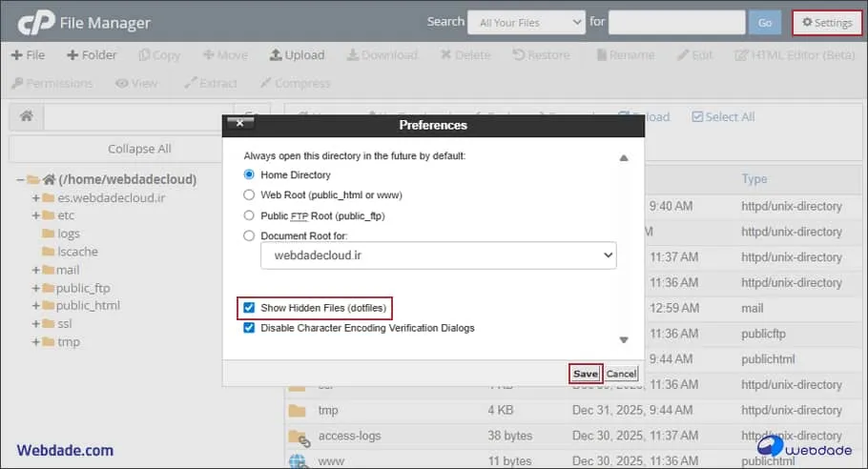868x469 pixels.
Task: Select Home Directory radio option
Action: point(249,174)
